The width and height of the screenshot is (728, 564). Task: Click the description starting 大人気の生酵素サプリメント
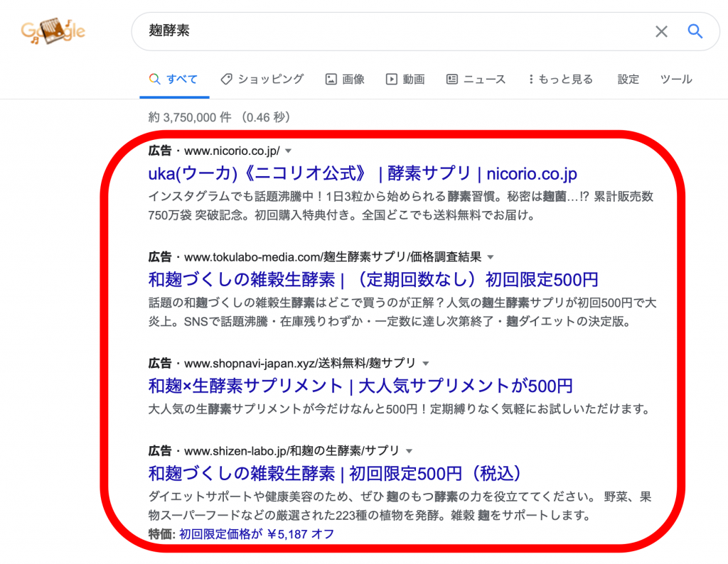(399, 409)
